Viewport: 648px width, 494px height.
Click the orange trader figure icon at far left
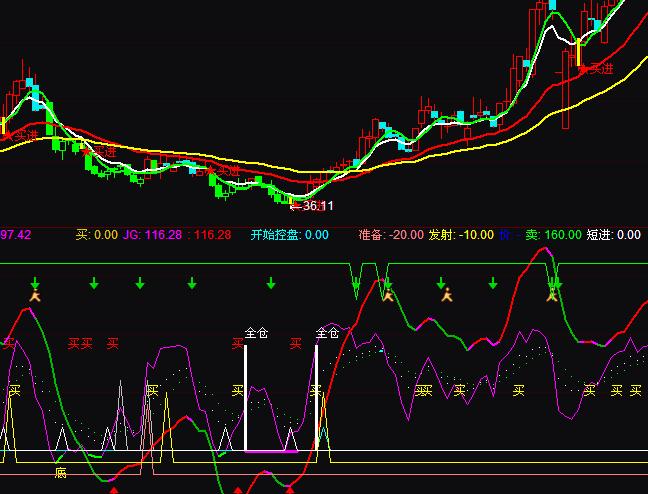[35, 296]
